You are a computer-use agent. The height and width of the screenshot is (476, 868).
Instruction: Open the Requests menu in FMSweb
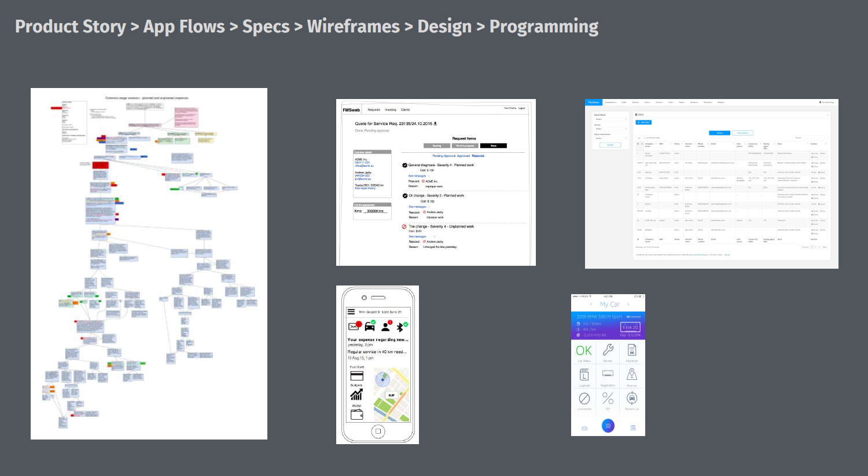pos(374,109)
